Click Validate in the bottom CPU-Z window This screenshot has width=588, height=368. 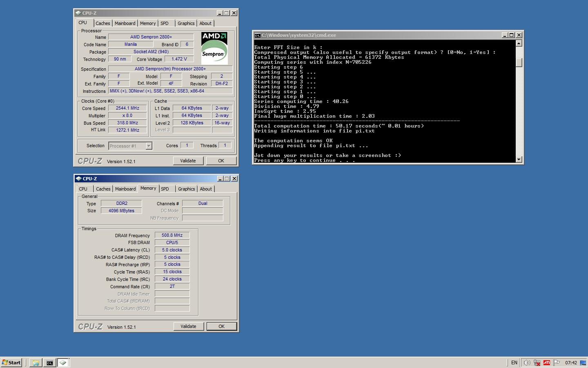pos(188,326)
